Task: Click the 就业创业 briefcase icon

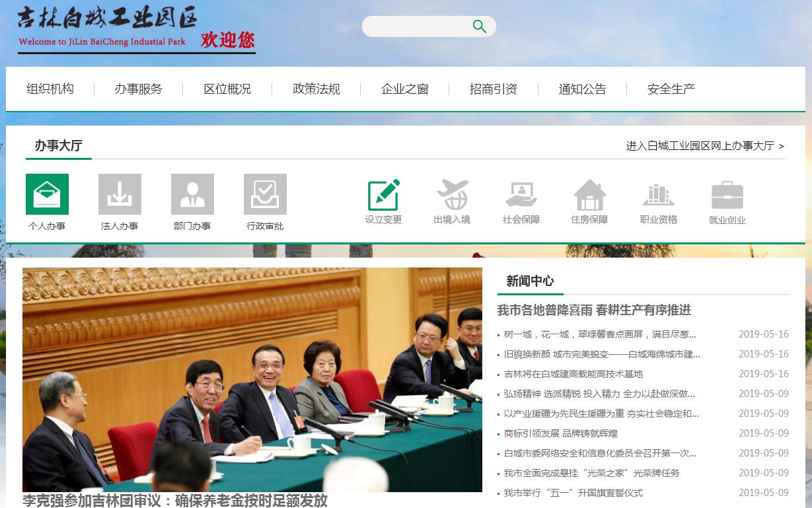Action: pyautogui.click(x=727, y=195)
